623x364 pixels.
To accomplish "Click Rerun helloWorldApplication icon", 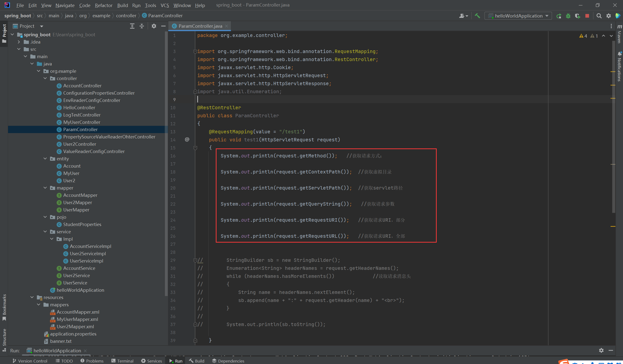I will point(558,16).
